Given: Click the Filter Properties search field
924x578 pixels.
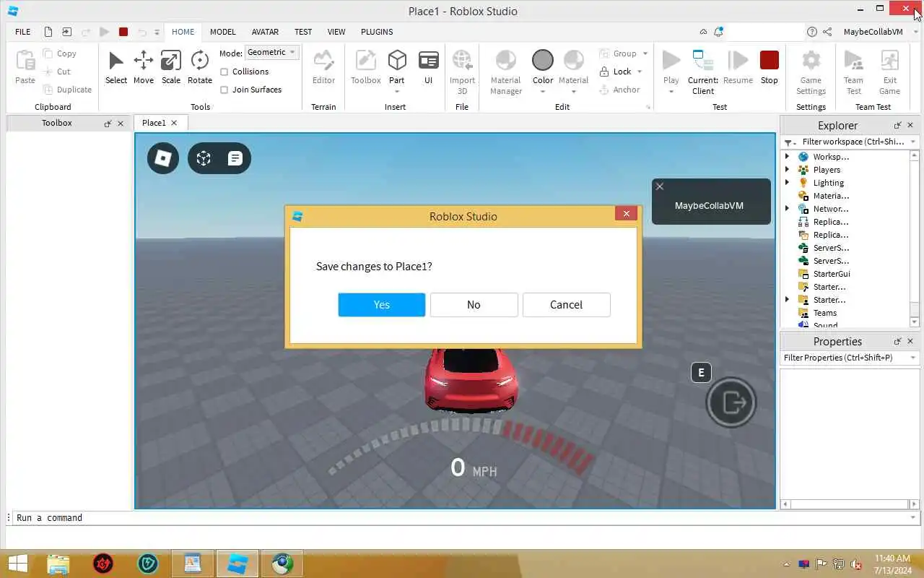Looking at the screenshot, I should click(x=850, y=358).
